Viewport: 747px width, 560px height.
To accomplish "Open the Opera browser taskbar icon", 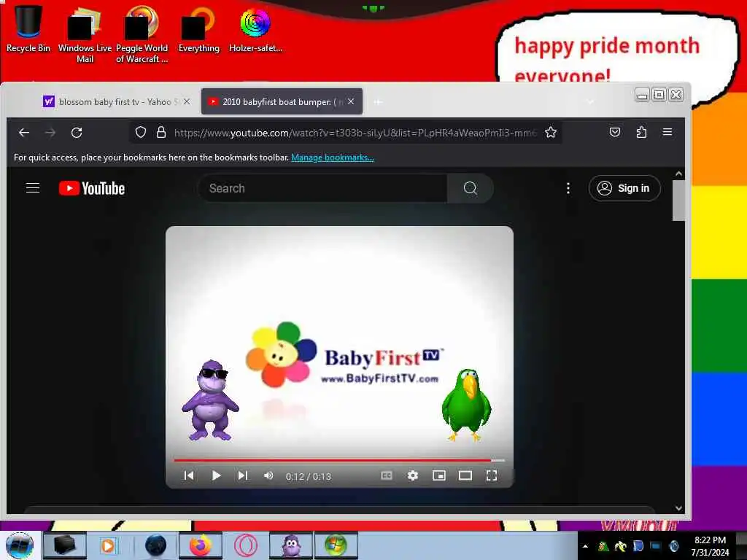I will click(245, 545).
